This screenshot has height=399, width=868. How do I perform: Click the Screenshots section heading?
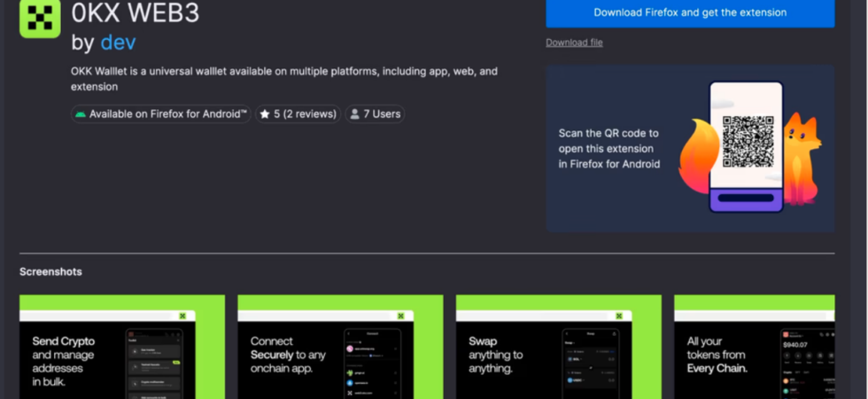point(51,271)
